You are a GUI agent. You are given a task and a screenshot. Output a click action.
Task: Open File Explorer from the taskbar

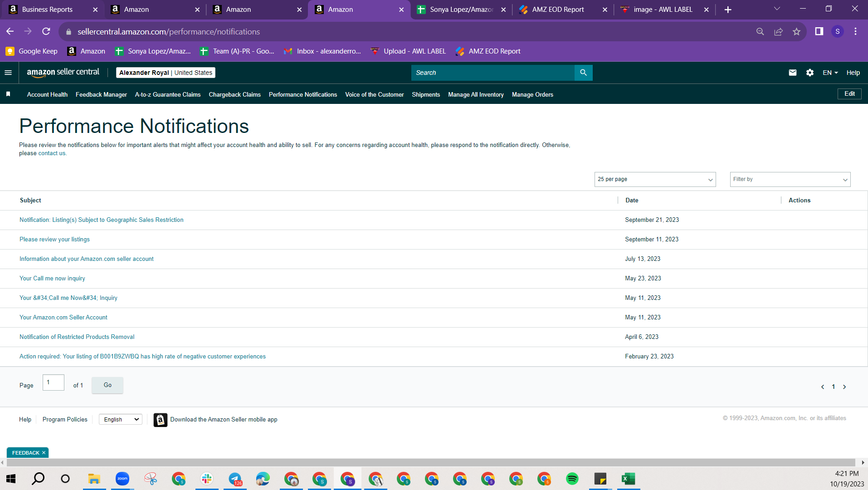point(94,479)
